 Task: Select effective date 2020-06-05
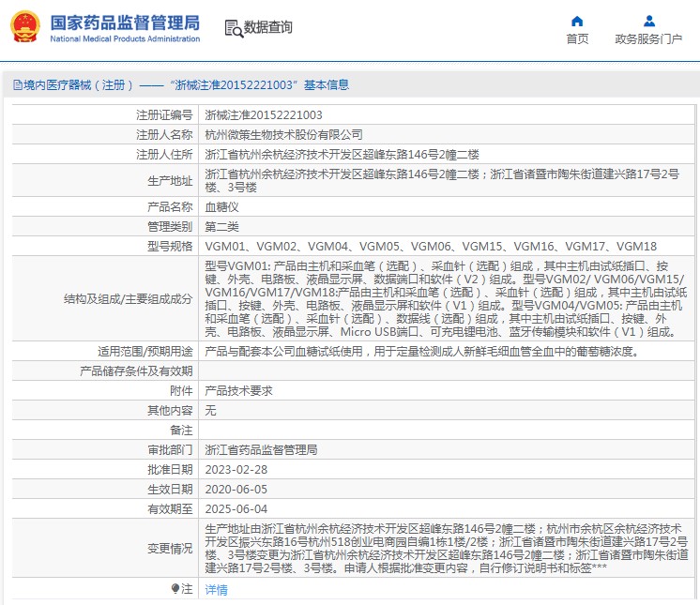[236, 490]
